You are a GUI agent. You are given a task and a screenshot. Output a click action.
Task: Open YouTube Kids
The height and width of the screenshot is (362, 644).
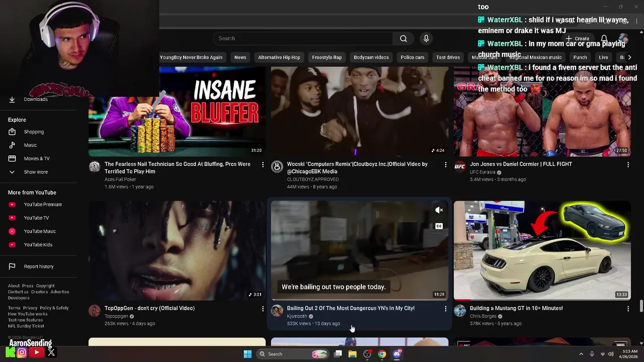(x=38, y=245)
